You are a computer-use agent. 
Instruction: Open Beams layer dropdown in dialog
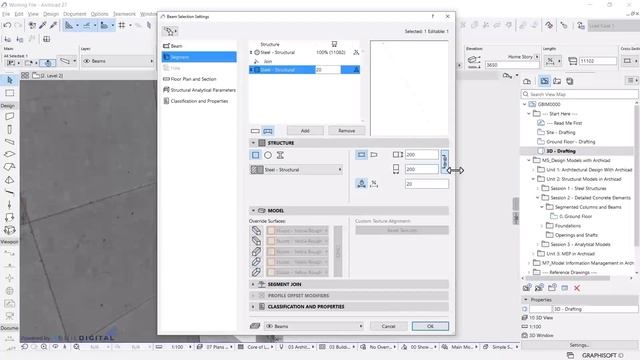pos(313,326)
